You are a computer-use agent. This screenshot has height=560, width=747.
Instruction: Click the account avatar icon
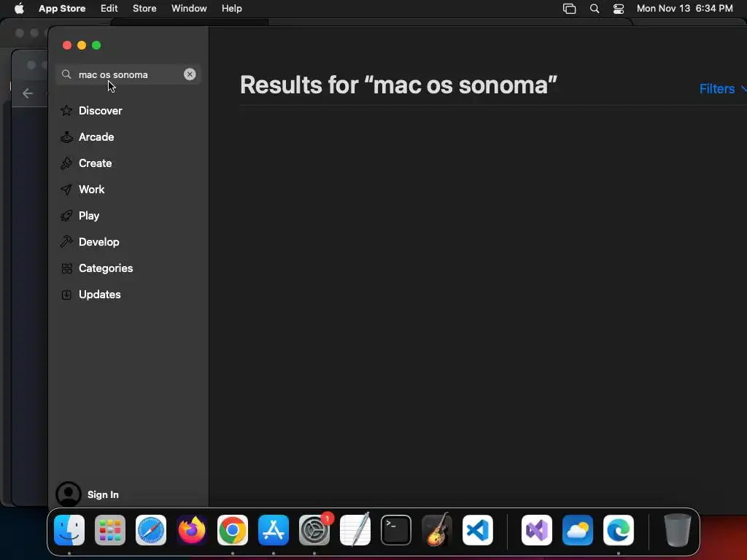pyautogui.click(x=69, y=494)
